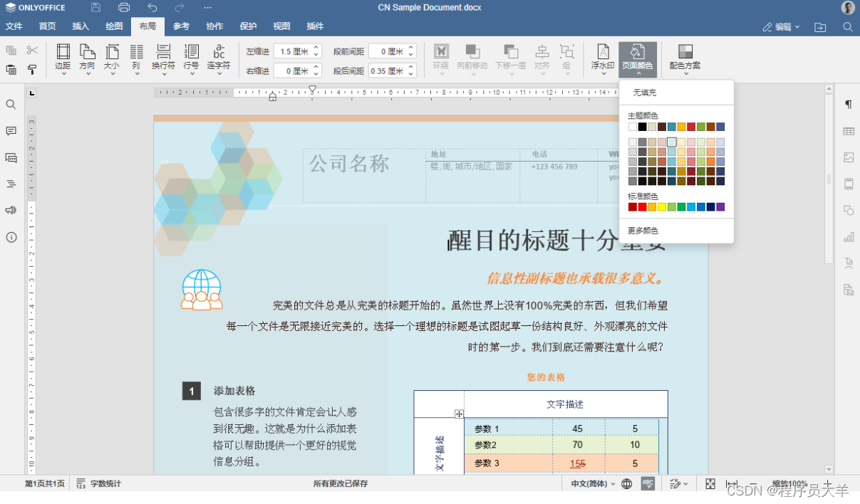Click the set document language globe icon
Screen dimensions: 860x504
coord(626,484)
